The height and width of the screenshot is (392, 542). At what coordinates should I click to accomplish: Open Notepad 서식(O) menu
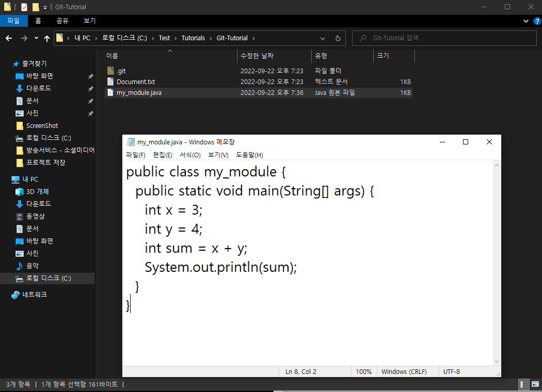pos(190,155)
